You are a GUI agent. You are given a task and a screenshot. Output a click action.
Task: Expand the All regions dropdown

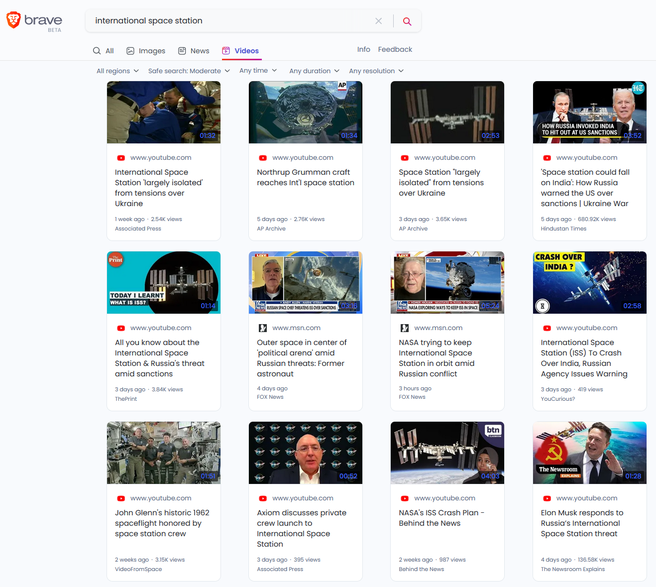(118, 71)
